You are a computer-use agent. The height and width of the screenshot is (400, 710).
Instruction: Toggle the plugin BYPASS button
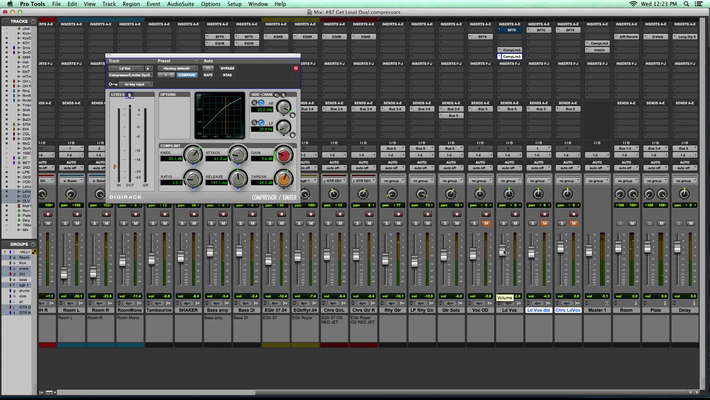[x=227, y=68]
